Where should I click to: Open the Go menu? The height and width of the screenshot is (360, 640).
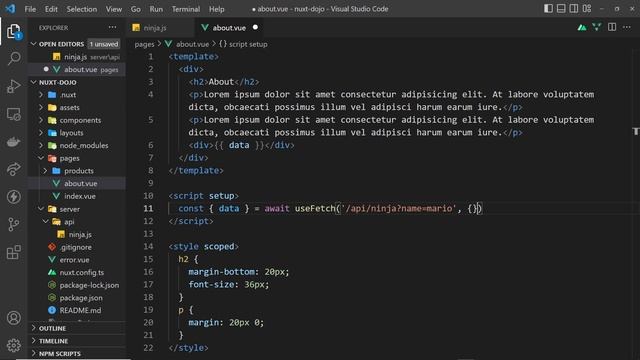coord(136,9)
